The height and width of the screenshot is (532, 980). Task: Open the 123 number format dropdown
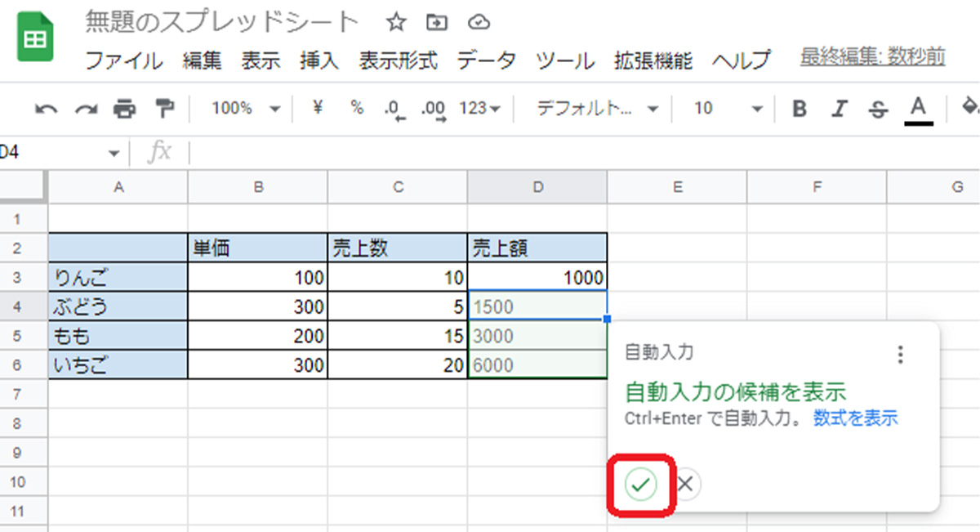[480, 108]
